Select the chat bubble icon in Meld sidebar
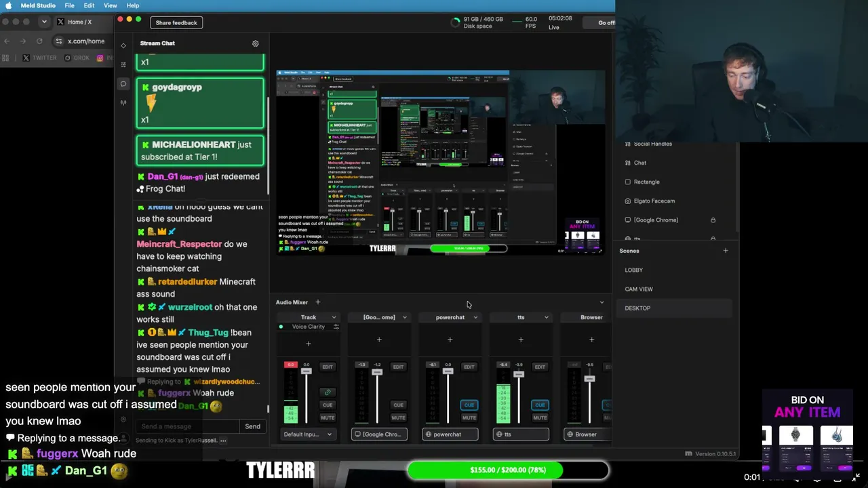The image size is (868, 488). click(123, 84)
